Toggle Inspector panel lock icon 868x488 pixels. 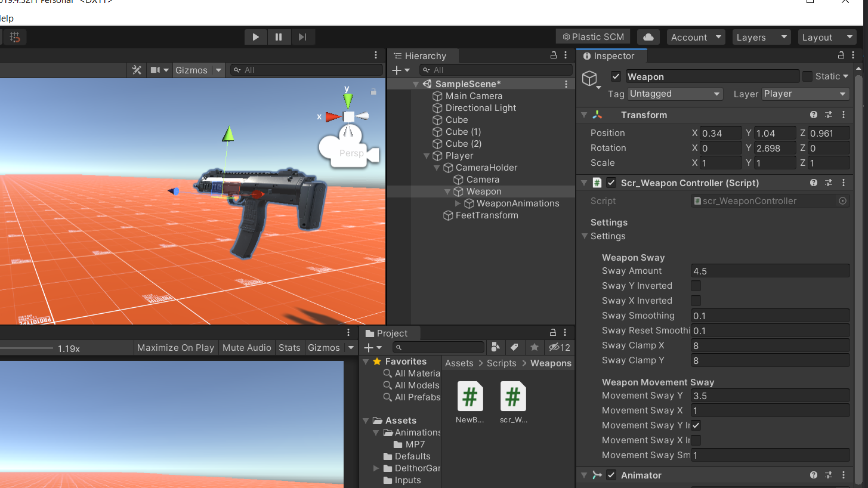841,55
